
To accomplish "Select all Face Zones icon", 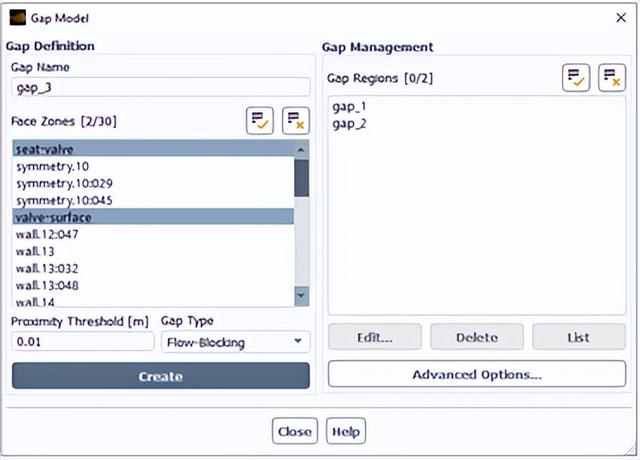I will point(260,121).
